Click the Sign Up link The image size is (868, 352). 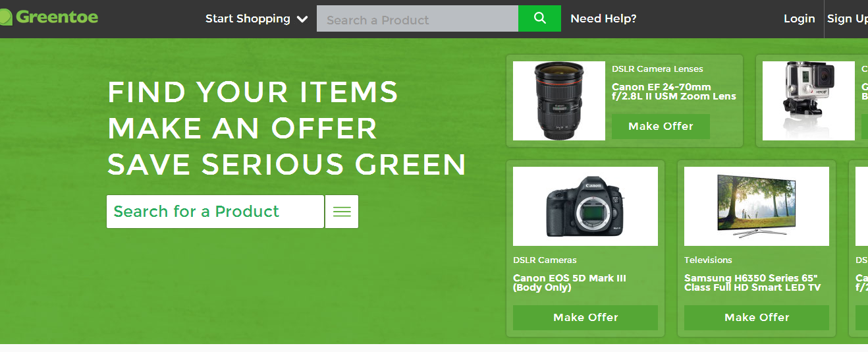(848, 18)
